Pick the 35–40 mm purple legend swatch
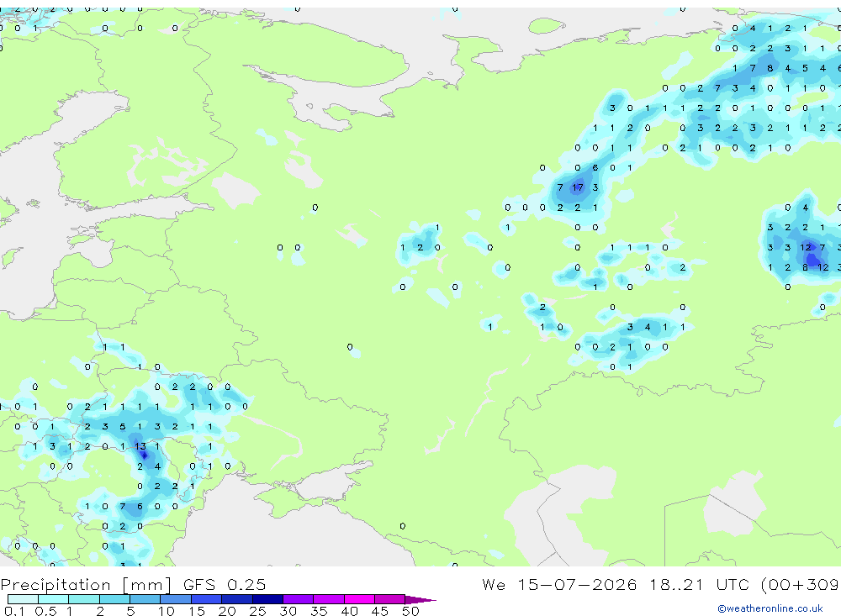This screenshot has height=616, width=841. tap(329, 599)
